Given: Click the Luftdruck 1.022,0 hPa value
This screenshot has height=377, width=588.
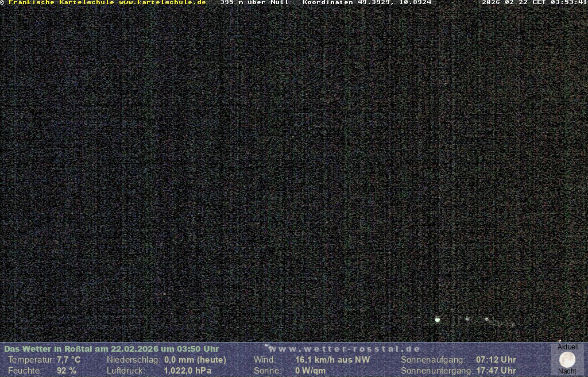Looking at the screenshot, I should (187, 371).
